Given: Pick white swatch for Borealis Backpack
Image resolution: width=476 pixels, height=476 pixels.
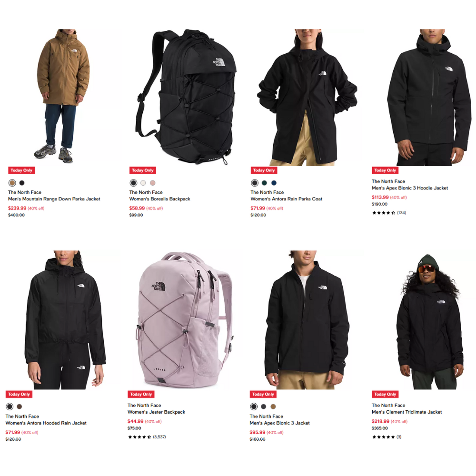Looking at the screenshot, I should pyautogui.click(x=143, y=183).
